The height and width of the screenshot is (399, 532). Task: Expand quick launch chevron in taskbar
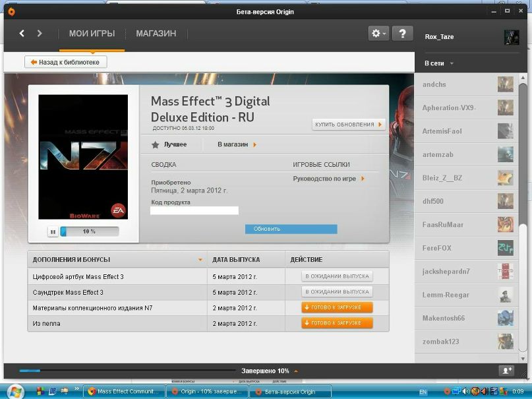(76, 389)
